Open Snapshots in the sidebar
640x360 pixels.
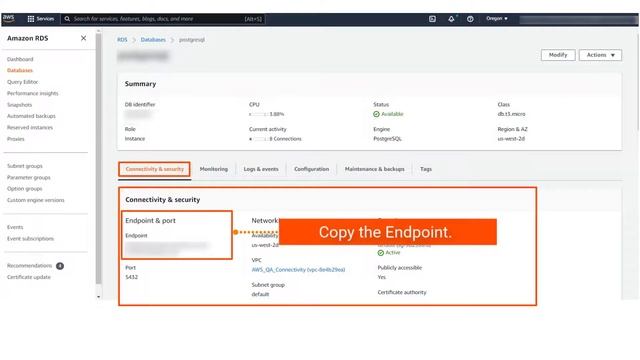[19, 105]
